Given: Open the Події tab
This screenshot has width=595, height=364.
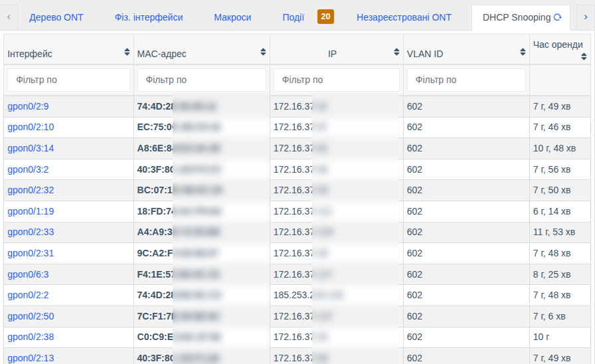Looking at the screenshot, I should [294, 17].
